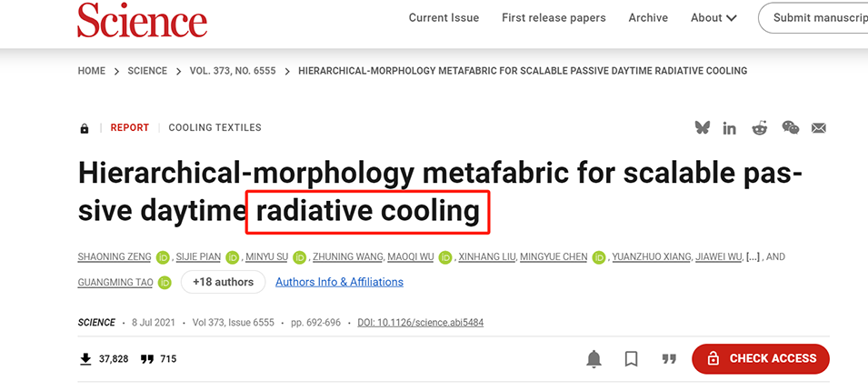The image size is (868, 391).
Task: Expand the About dropdown menu
Action: point(713,18)
